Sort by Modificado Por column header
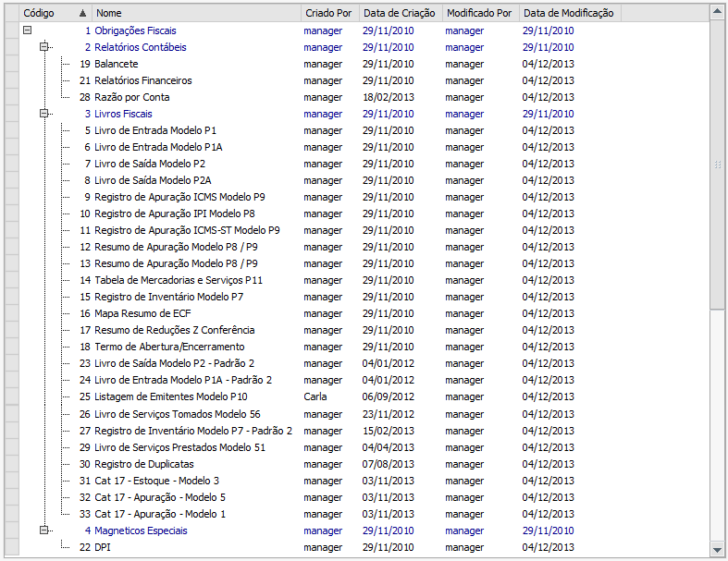 480,13
